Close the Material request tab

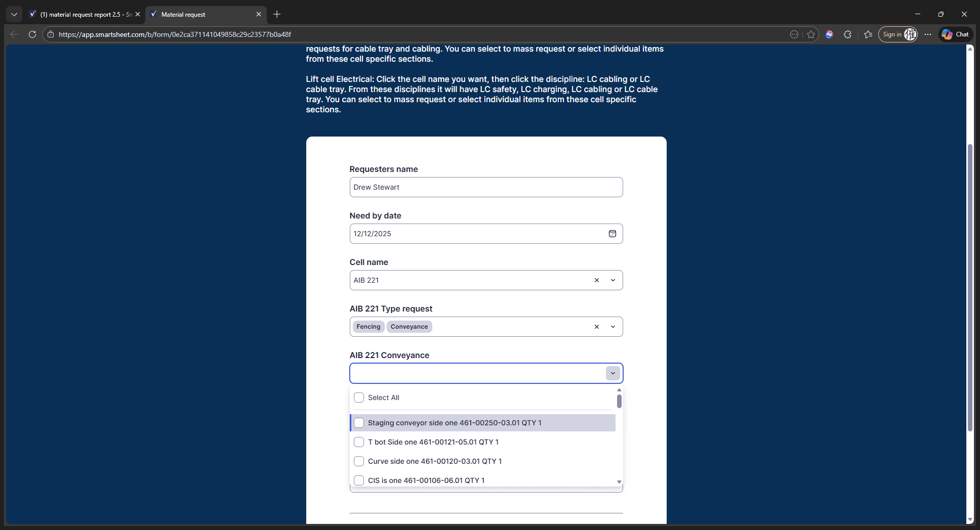point(259,14)
